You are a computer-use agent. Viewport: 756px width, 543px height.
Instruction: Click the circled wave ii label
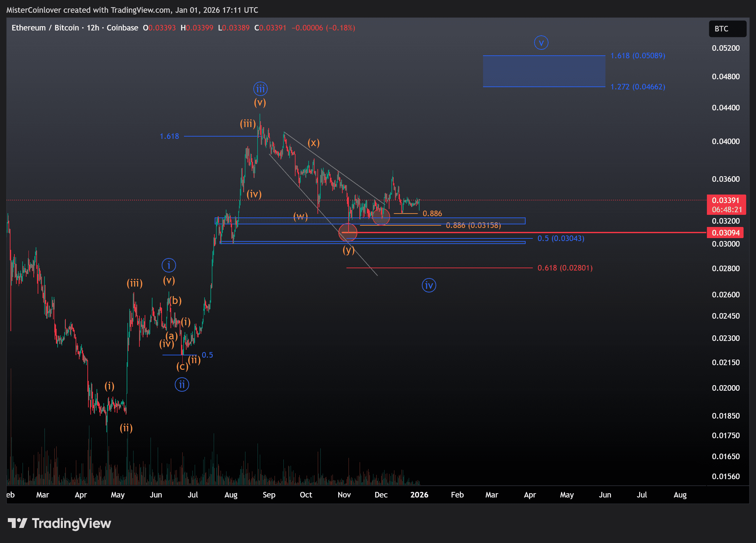point(182,385)
